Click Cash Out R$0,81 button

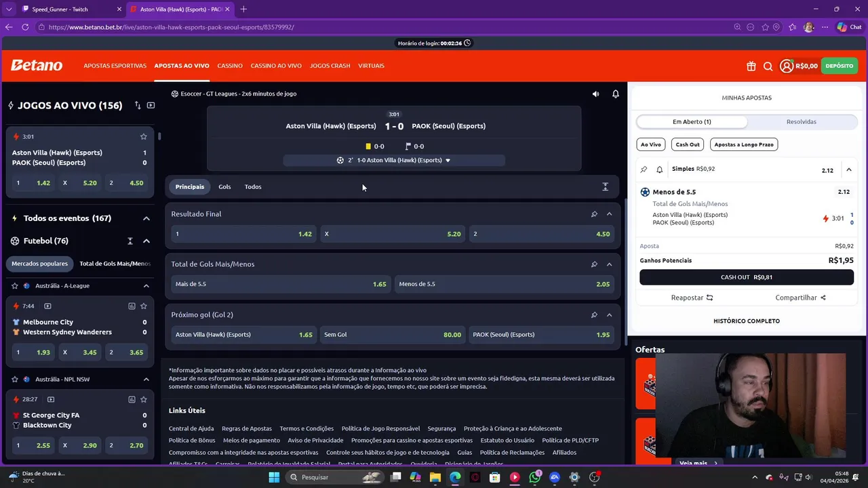click(747, 277)
